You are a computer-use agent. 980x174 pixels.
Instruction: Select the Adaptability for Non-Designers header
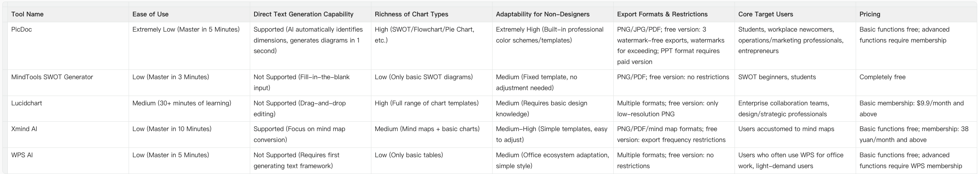coord(543,14)
